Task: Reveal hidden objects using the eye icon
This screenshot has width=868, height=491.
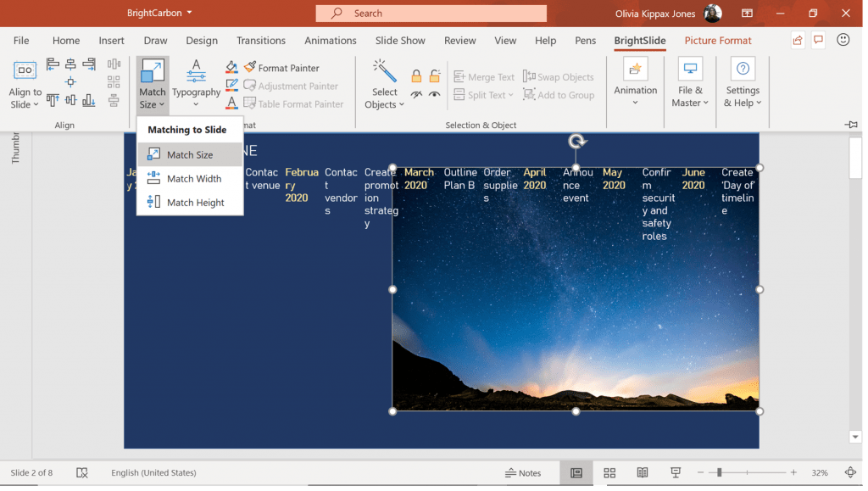Action: coord(435,95)
